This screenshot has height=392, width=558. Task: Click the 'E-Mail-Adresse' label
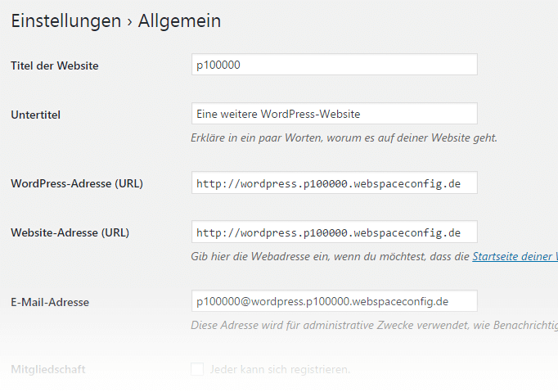point(50,302)
